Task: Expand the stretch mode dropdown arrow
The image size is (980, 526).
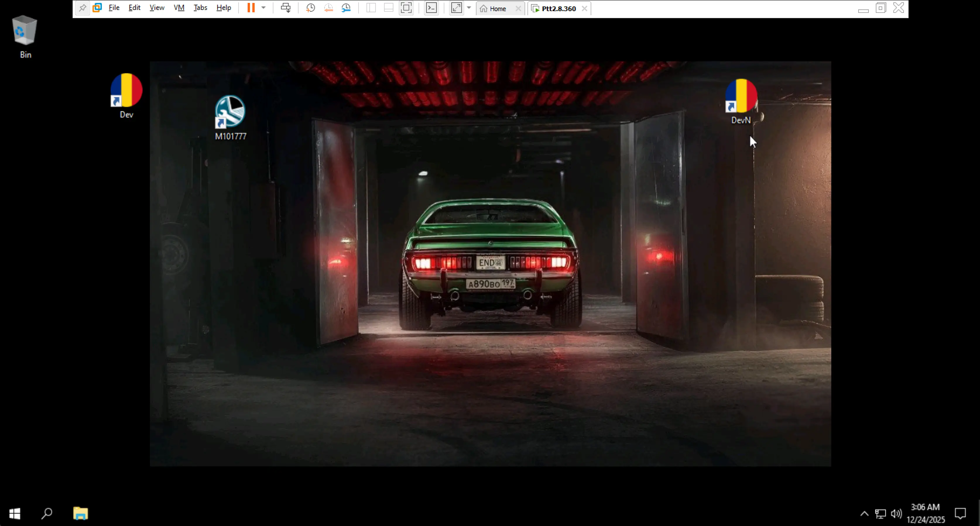Action: pyautogui.click(x=469, y=8)
